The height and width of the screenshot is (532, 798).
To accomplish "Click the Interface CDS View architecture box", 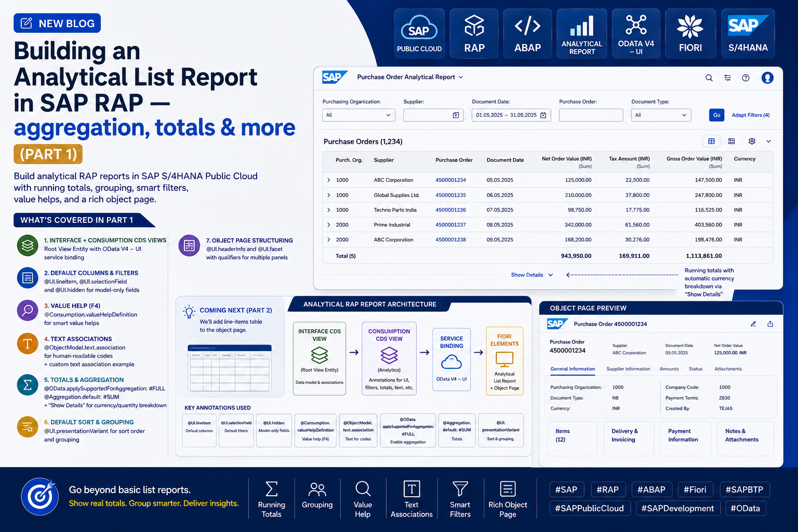I will point(320,358).
